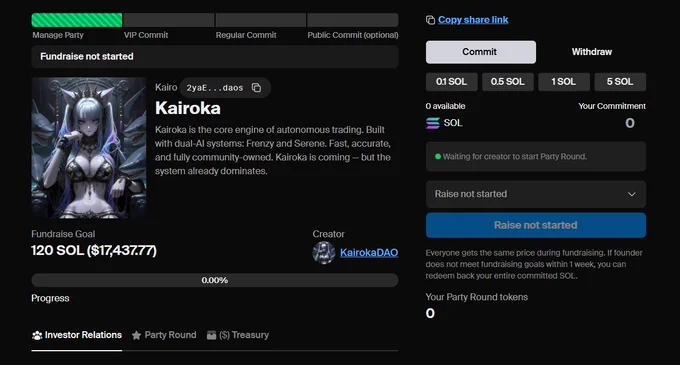Click the Fundraise not started banner
This screenshot has height=365, width=680.
(x=215, y=56)
